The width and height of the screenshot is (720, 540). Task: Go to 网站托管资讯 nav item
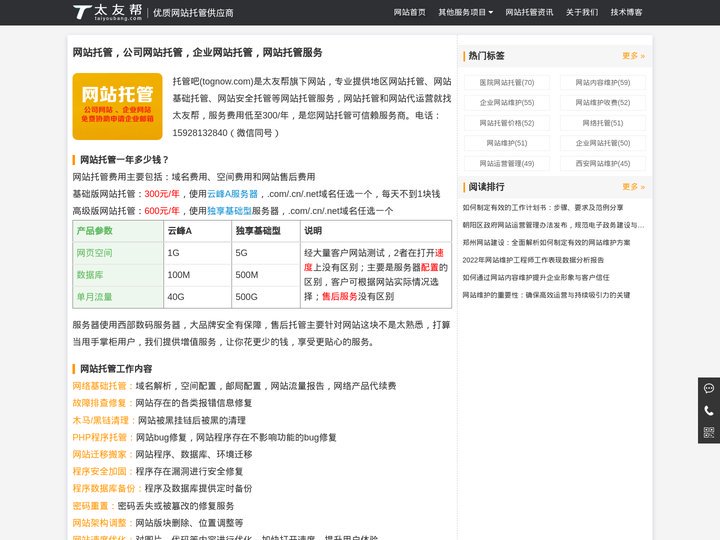click(529, 12)
